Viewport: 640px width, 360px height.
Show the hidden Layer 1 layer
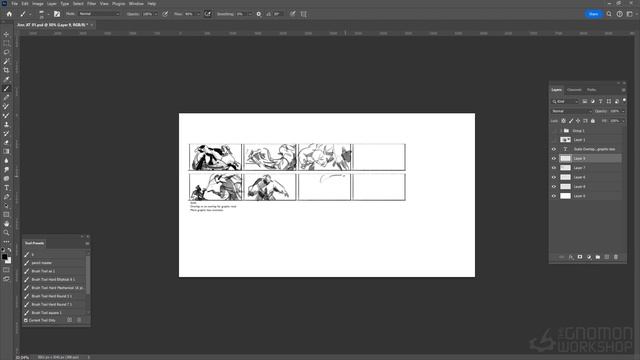click(x=554, y=140)
